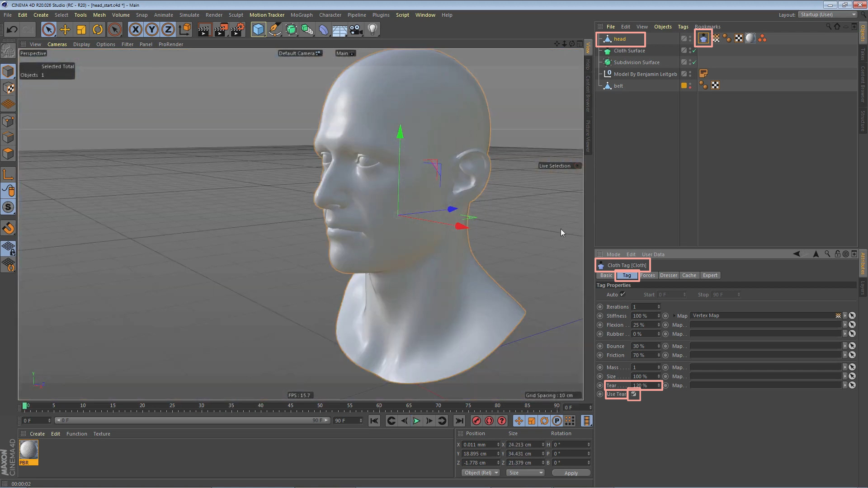
Task: Click the Coordinate System icon
Action: coord(185,30)
